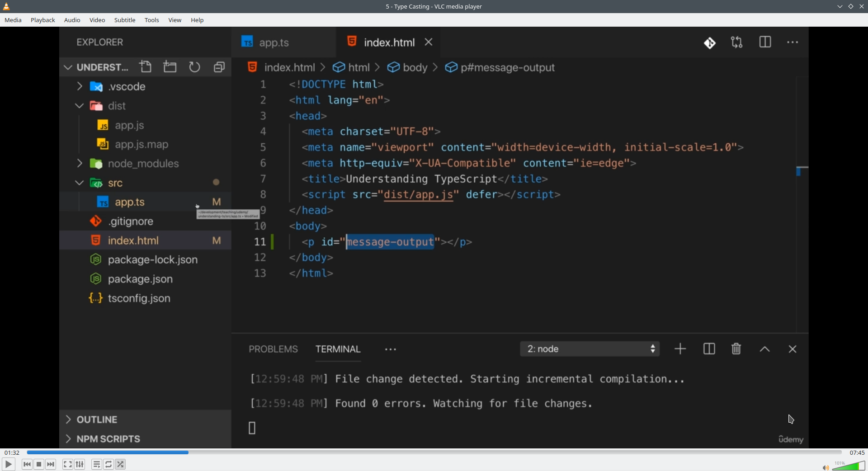The image size is (868, 471).
Task: Open the Playback menu
Action: pos(43,20)
